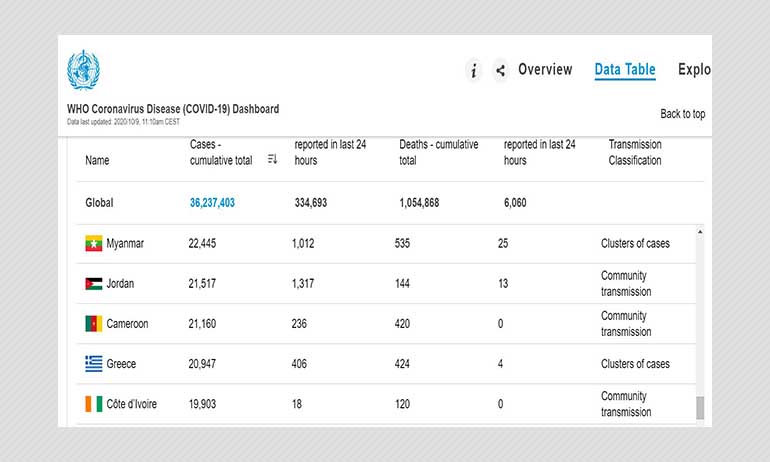The width and height of the screenshot is (770, 462).
Task: Click Myanmar cases value 22,445
Action: pyautogui.click(x=202, y=244)
